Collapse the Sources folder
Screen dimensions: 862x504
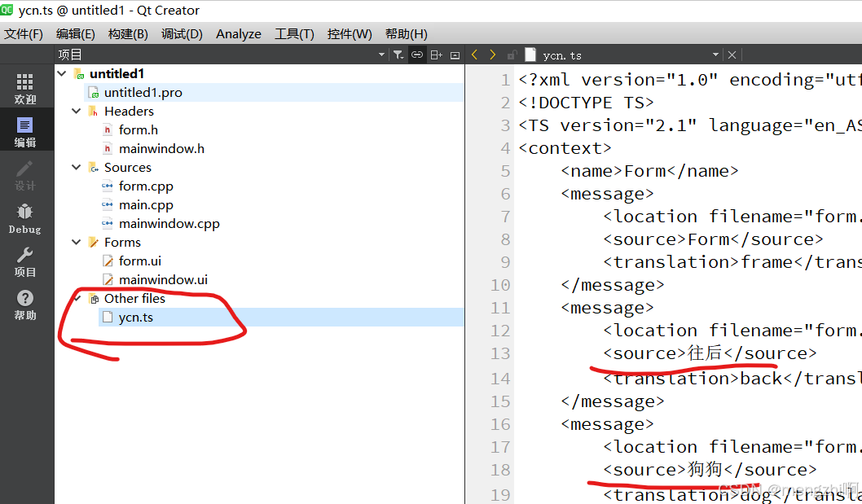pos(77,167)
